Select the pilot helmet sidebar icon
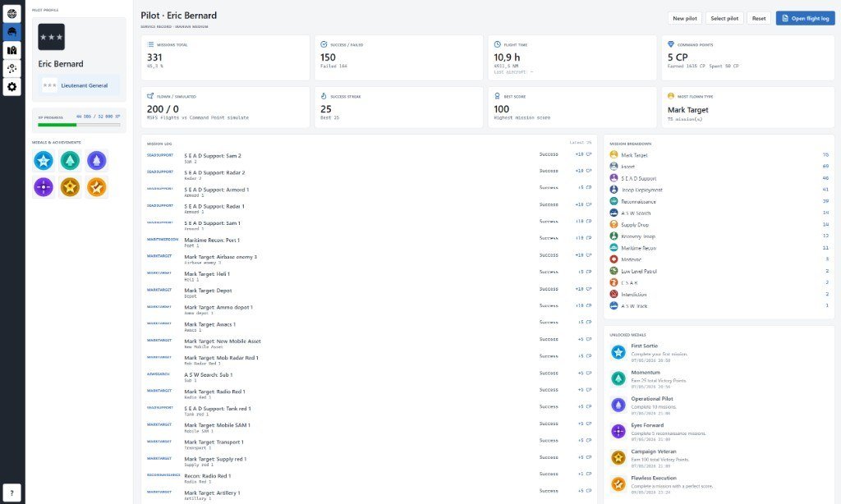 coord(11,32)
